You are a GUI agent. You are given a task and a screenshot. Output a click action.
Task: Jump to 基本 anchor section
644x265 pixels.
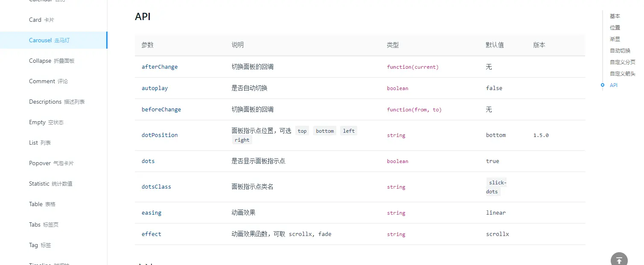615,16
